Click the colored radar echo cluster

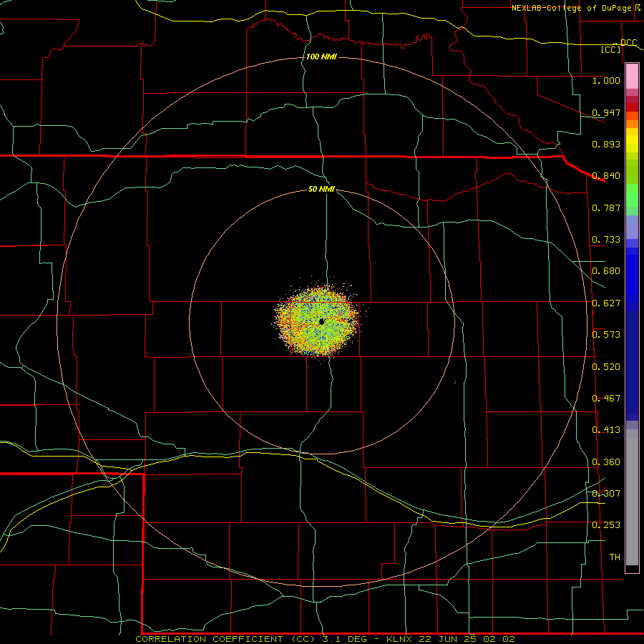317,321
